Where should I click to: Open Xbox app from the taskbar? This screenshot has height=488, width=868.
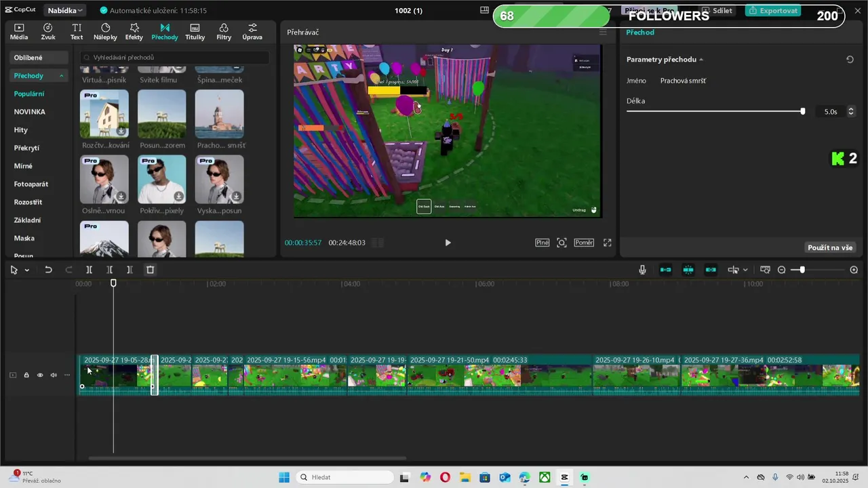pyautogui.click(x=545, y=477)
